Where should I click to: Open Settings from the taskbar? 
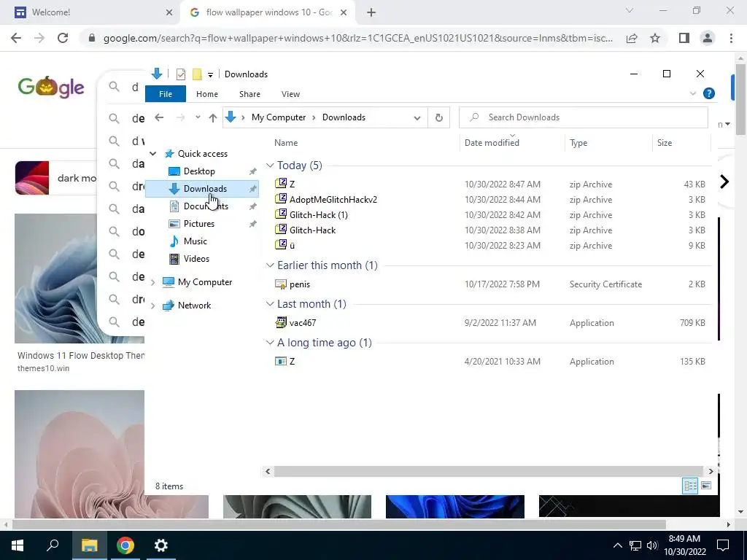pyautogui.click(x=161, y=545)
